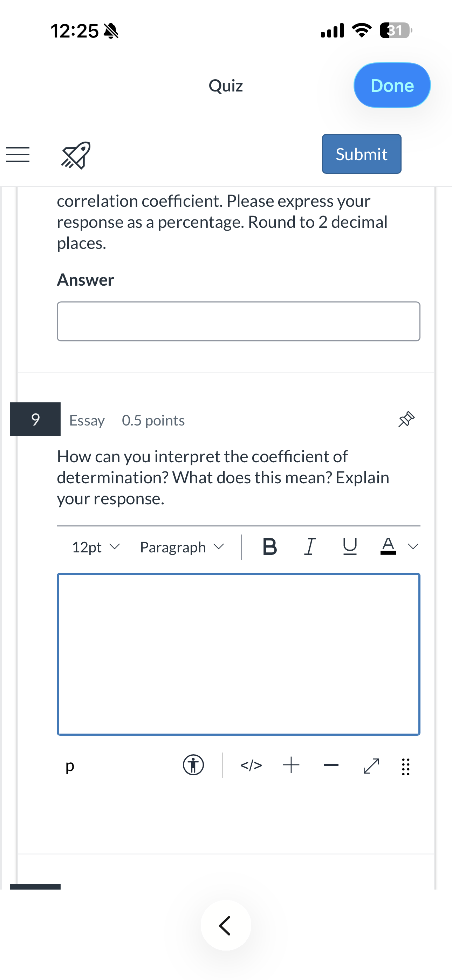The width and height of the screenshot is (452, 980).
Task: Tap the rocket launch icon
Action: [76, 155]
